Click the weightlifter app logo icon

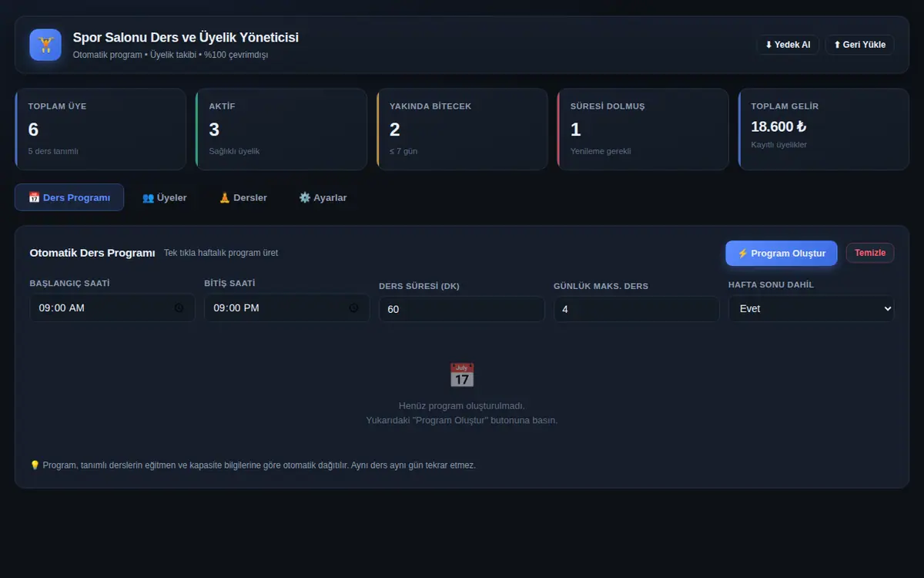click(x=45, y=45)
